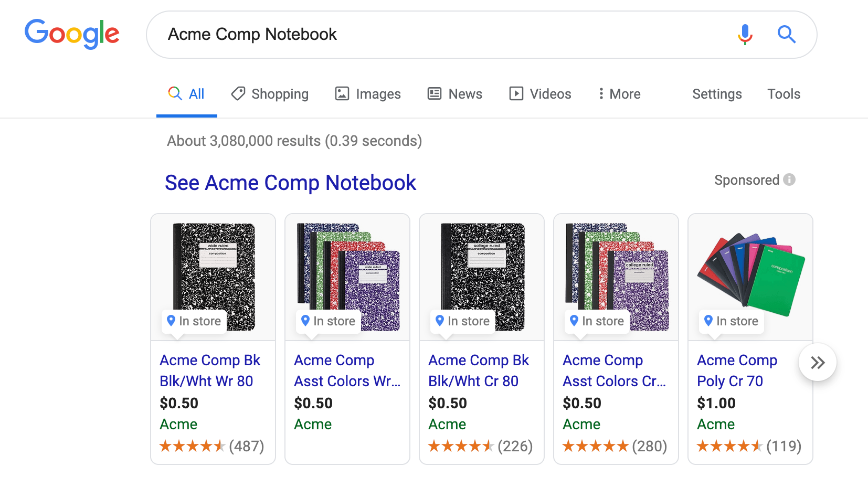868x487 pixels.
Task: Switch to the Shopping tab
Action: [x=270, y=94]
